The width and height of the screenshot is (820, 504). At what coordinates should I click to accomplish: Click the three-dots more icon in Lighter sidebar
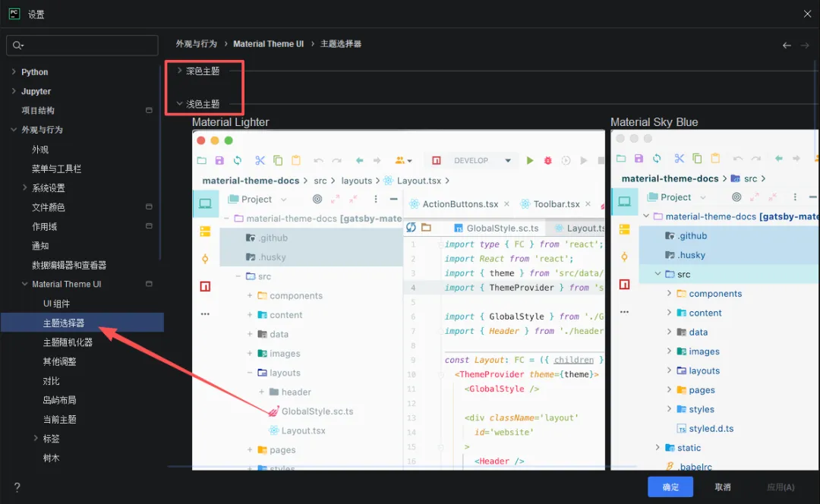[205, 313]
